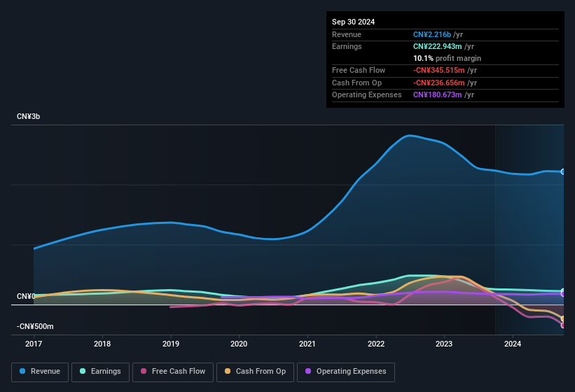Click the Sep 30 2024 tooltip date
The height and width of the screenshot is (392, 575).
pos(353,22)
